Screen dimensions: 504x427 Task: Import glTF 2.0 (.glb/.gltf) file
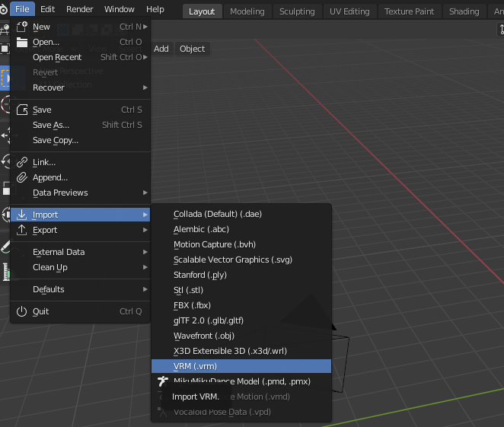point(241,320)
